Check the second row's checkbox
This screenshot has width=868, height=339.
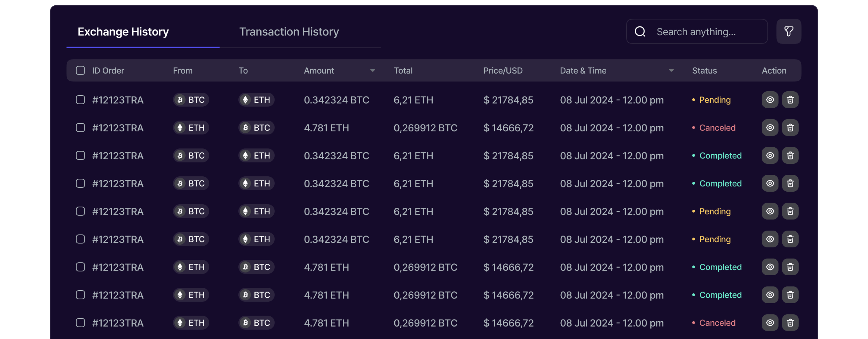click(80, 128)
